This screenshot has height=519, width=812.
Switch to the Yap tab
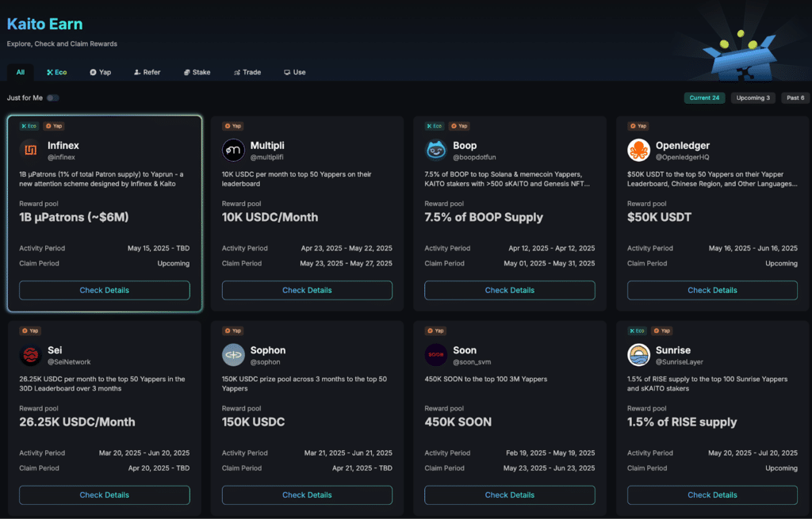(101, 72)
